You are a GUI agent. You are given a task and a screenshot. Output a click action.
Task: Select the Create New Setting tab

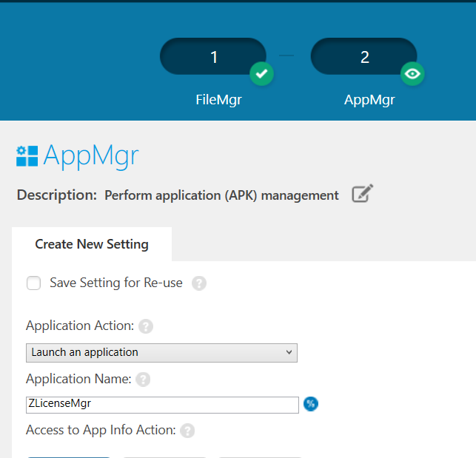point(92,244)
